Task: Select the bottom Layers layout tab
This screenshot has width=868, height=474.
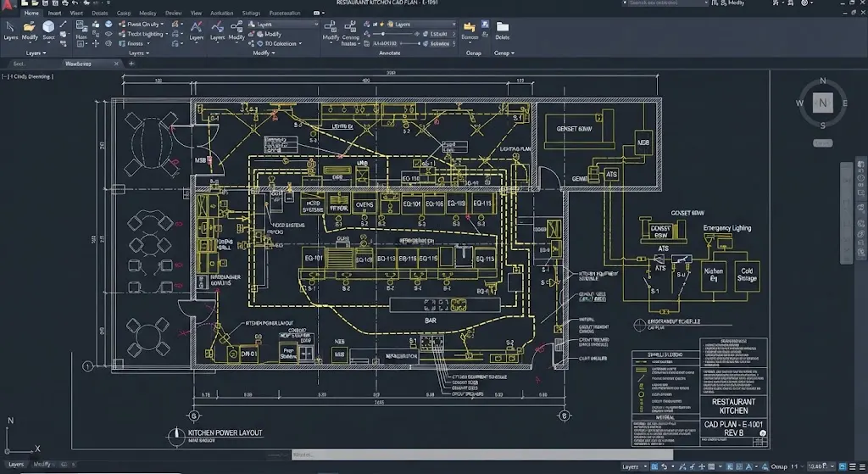Action: click(16, 465)
